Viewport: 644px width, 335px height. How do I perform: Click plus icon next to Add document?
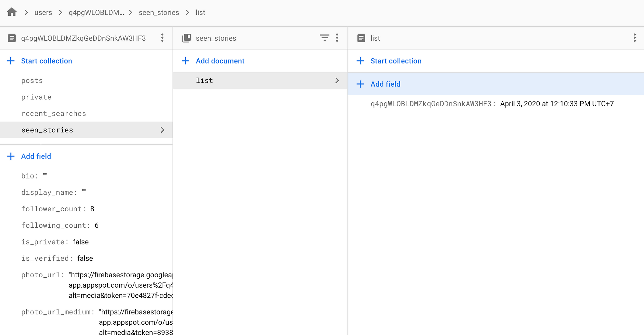coord(185,61)
